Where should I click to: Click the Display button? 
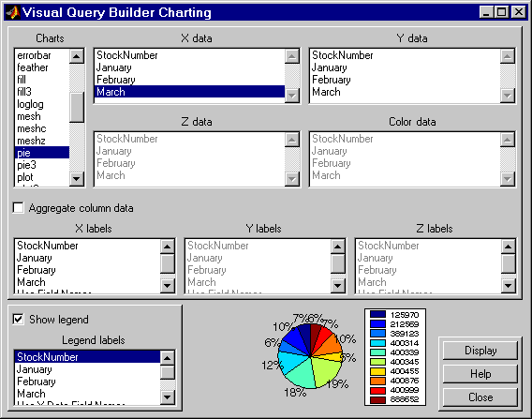pos(480,351)
